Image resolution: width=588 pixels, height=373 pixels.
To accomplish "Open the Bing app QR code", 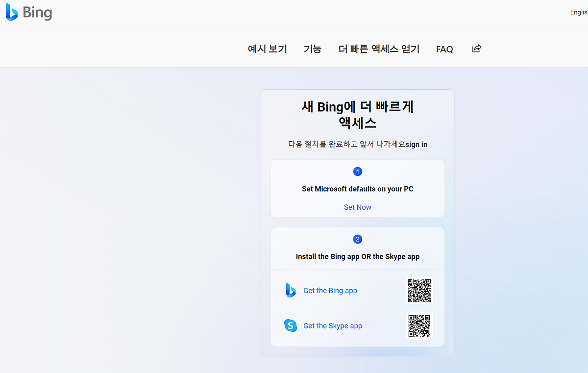I will [419, 291].
